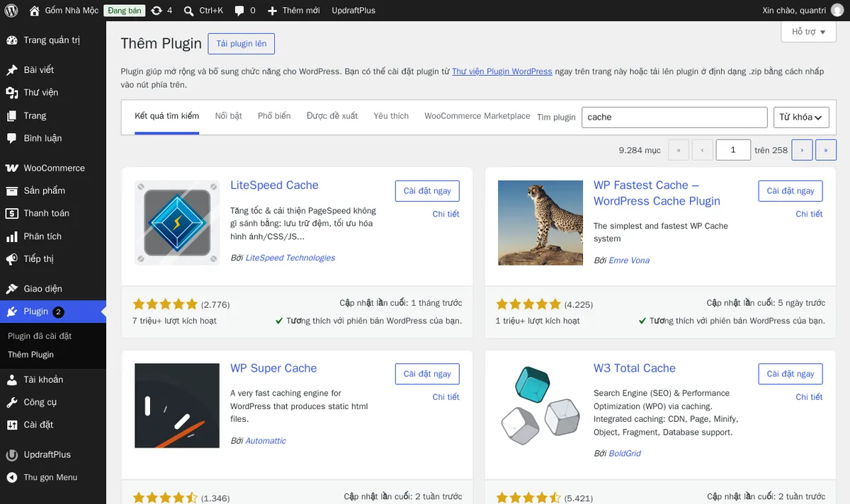Open UpdraftPlus in the top admin bar
850x504 pixels.
coord(353,11)
